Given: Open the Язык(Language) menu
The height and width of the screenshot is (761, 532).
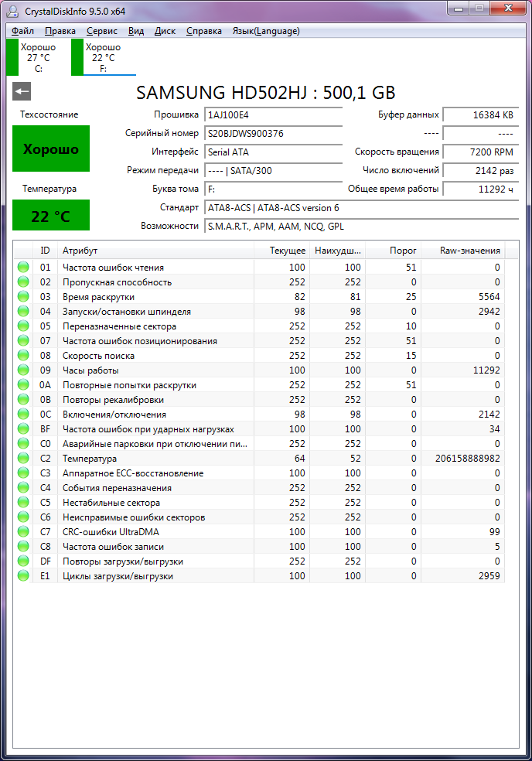Looking at the screenshot, I should (266, 31).
